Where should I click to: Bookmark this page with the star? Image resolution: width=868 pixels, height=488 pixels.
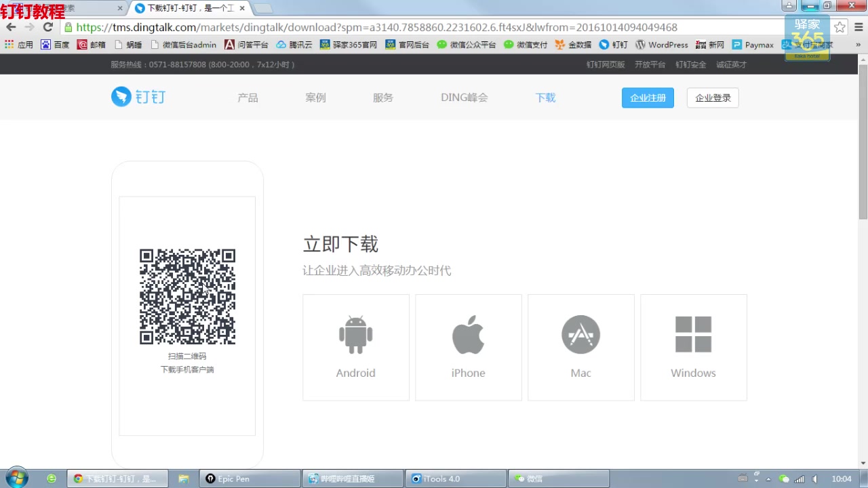[x=840, y=27]
